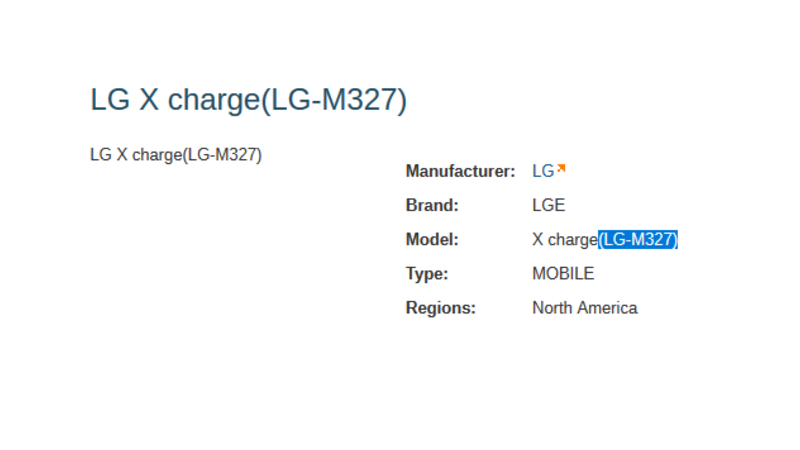Click the word 'America' in the region value
This screenshot has height=450, width=800.
click(x=609, y=307)
